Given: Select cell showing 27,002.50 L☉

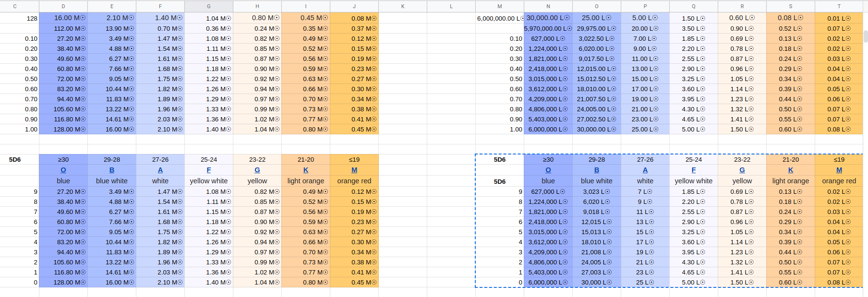Looking at the screenshot, I should coord(597,119).
